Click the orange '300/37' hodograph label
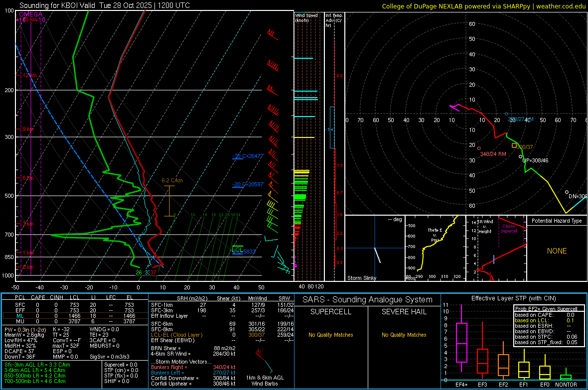The height and width of the screenshot is (390, 588). pos(525,147)
